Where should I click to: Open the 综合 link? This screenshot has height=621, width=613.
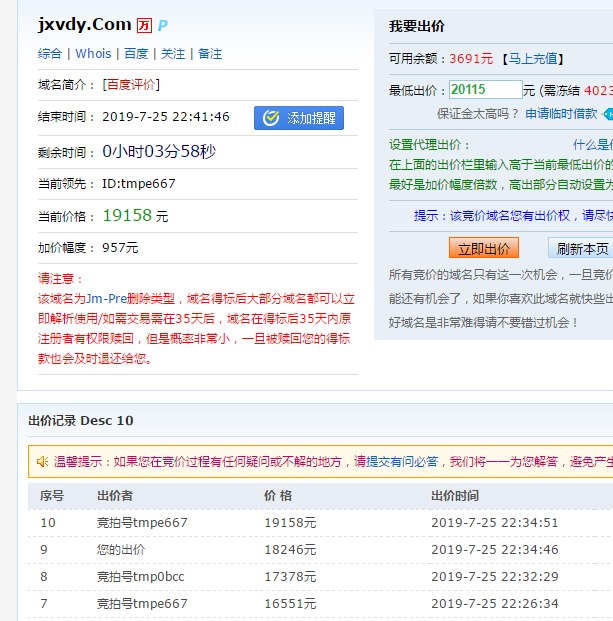(x=50, y=54)
